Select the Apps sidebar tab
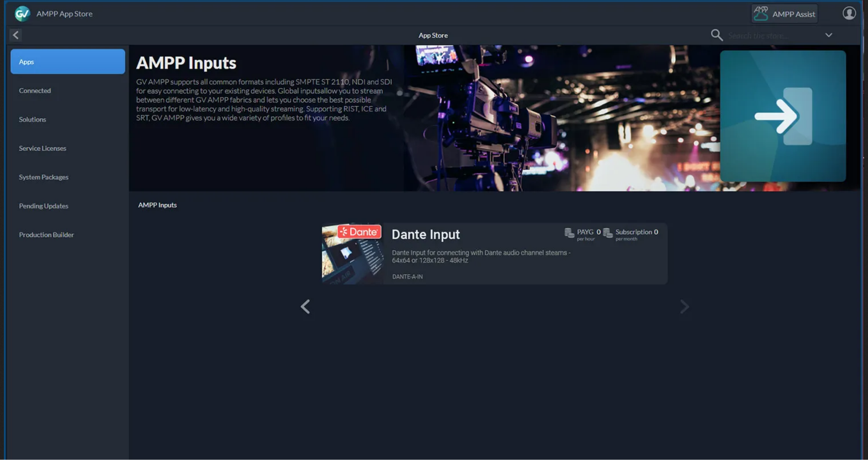Screen dimensions: 868x460 pos(67,61)
